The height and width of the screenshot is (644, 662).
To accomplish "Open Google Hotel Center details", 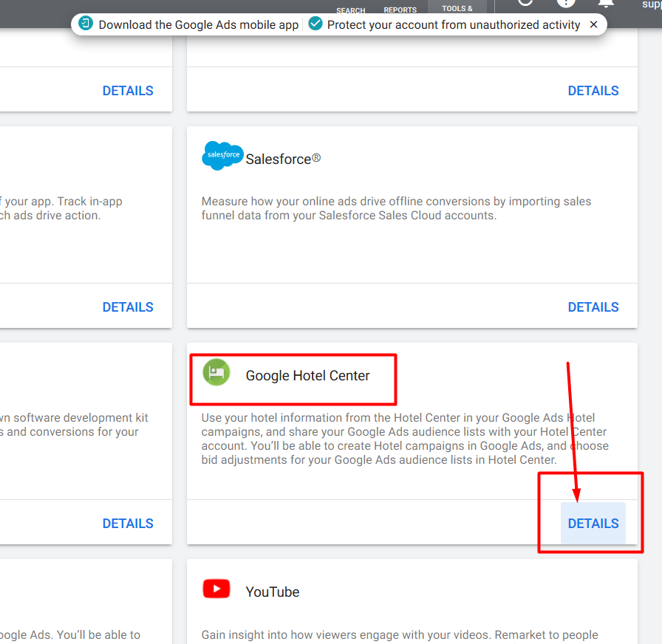I will pyautogui.click(x=593, y=524).
